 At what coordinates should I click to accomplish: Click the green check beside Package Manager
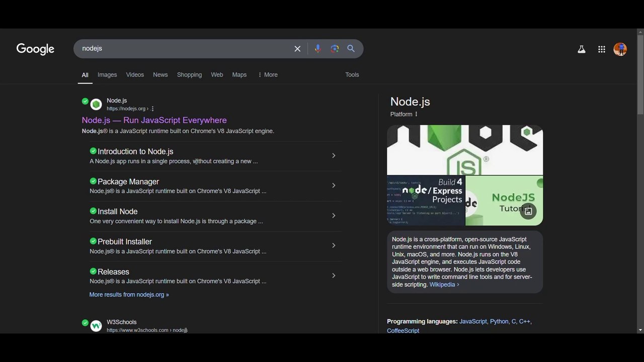tap(93, 181)
